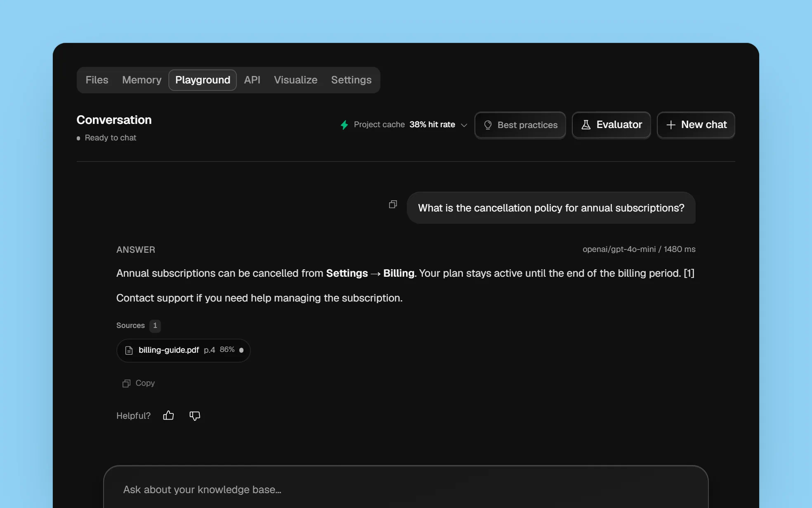Click the Ready to chat status

[x=106, y=138]
